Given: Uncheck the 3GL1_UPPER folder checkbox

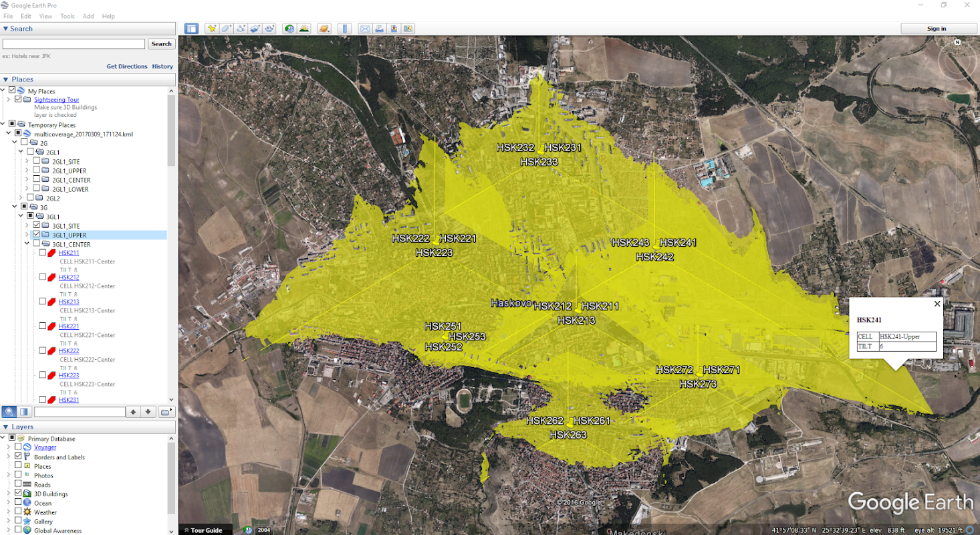Looking at the screenshot, I should tap(37, 235).
